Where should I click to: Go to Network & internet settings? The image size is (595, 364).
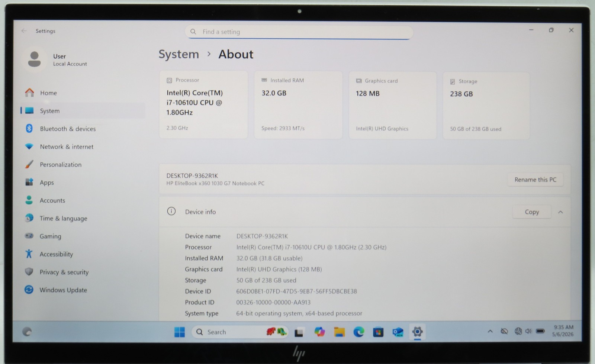pyautogui.click(x=67, y=146)
